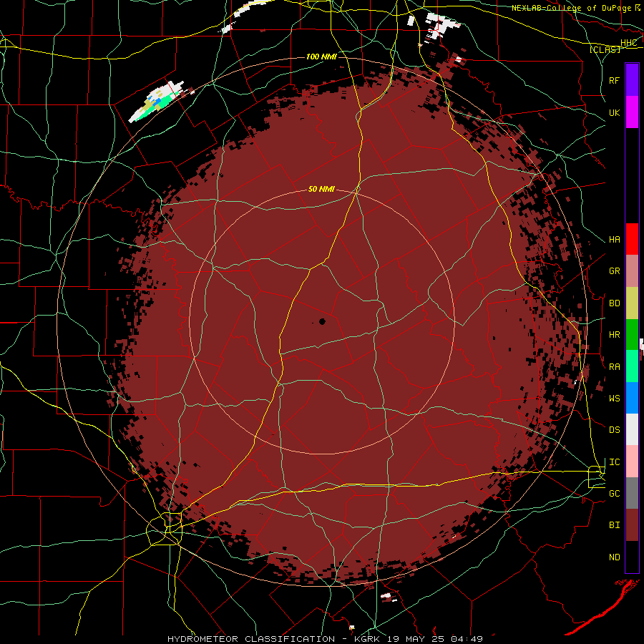Click the KGRK radar site identifier
Viewport: 644px width, 644px height.
point(367,639)
